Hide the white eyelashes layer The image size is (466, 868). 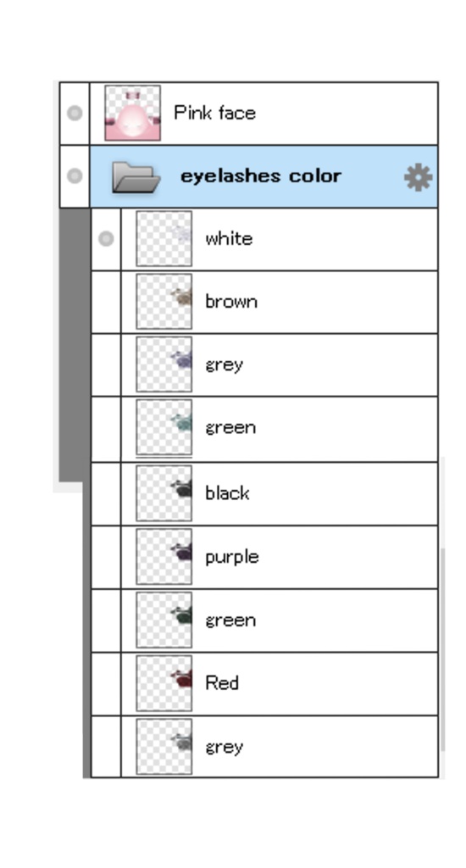click(106, 239)
